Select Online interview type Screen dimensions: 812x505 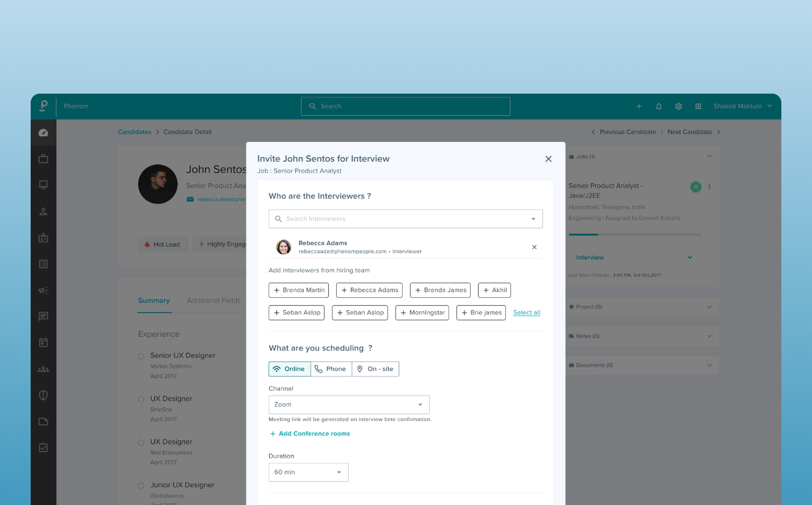pos(290,369)
